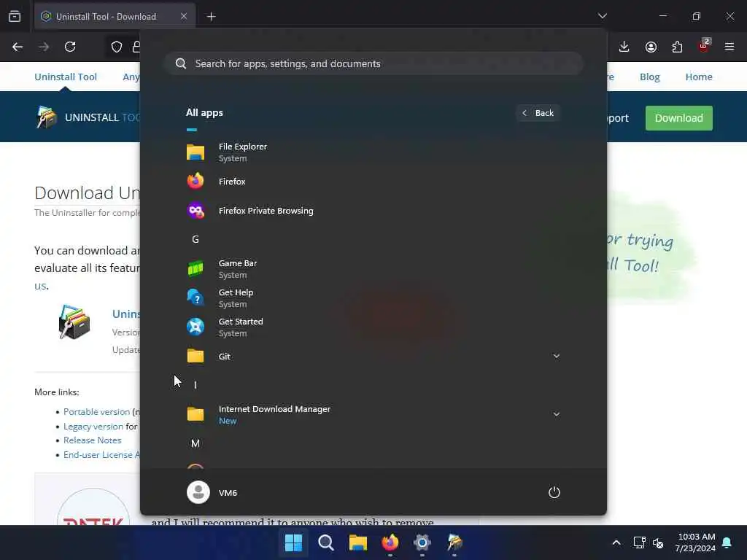Open Settings gear on the taskbar
The image size is (747, 560).
coord(422,542)
